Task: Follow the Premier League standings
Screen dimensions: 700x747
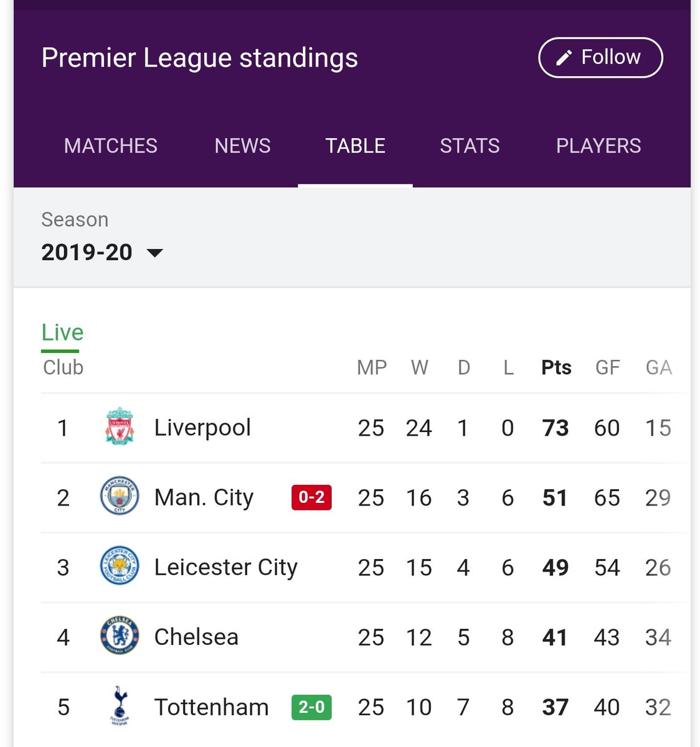Action: tap(600, 58)
